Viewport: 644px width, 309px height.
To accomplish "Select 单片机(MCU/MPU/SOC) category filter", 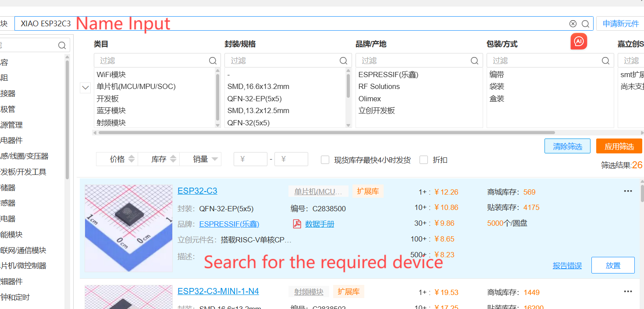I will 136,86.
